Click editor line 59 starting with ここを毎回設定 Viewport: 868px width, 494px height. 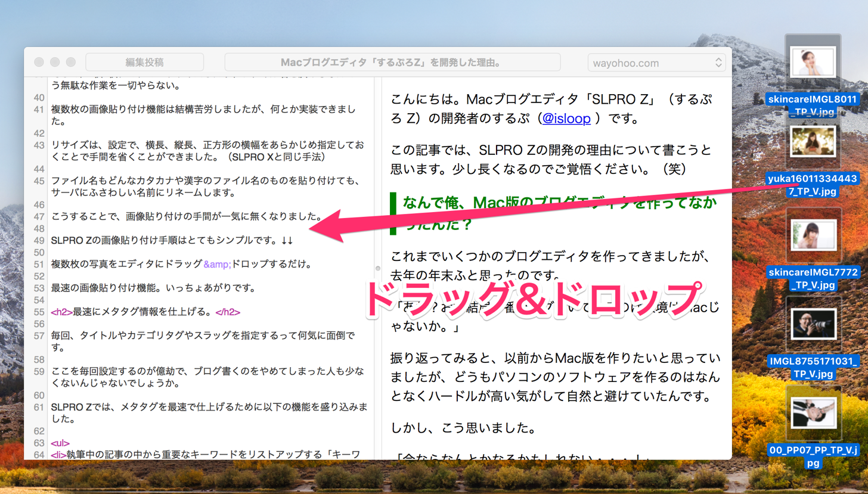(x=207, y=377)
